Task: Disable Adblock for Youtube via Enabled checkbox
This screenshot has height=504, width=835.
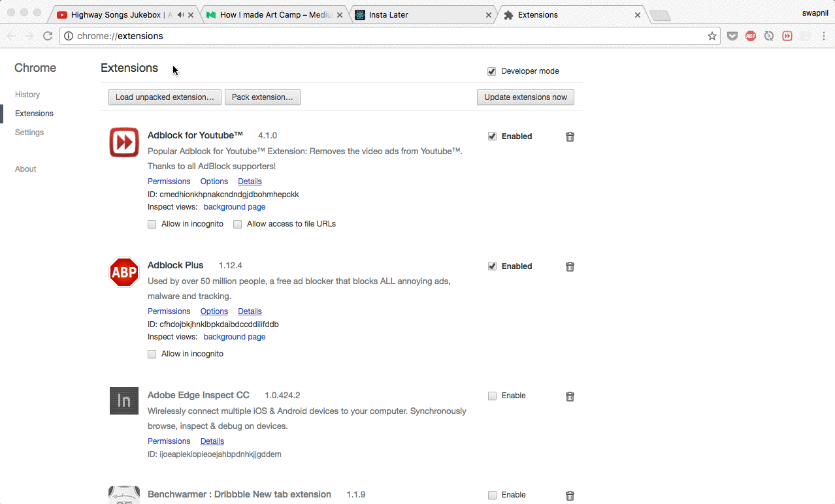Action: click(492, 136)
